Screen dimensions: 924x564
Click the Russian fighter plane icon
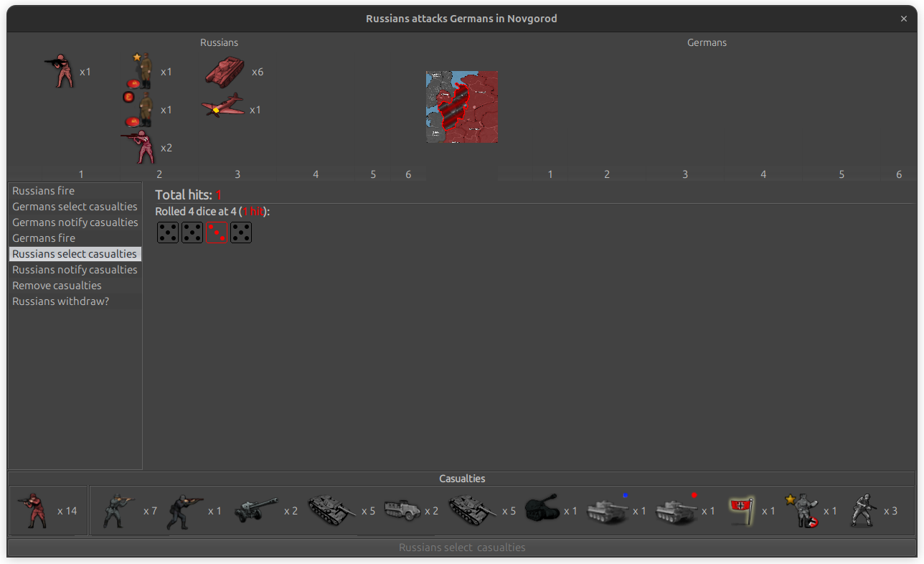pyautogui.click(x=222, y=109)
